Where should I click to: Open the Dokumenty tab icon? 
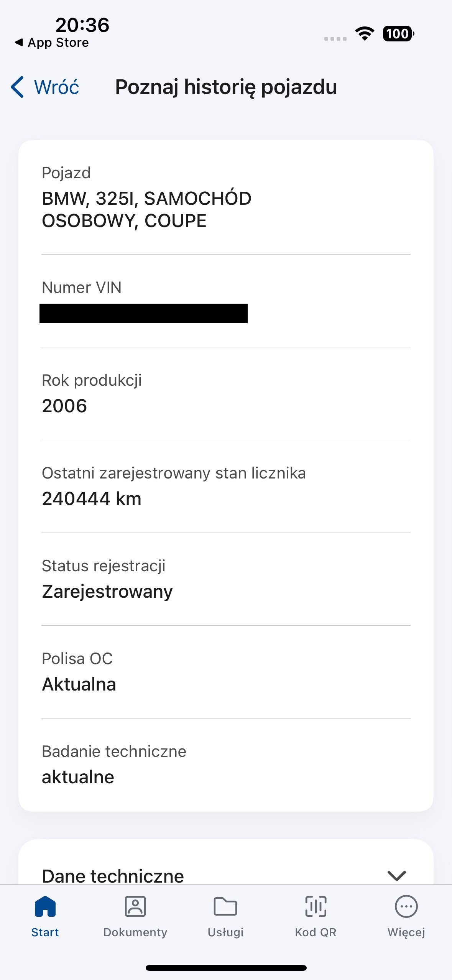tap(135, 906)
